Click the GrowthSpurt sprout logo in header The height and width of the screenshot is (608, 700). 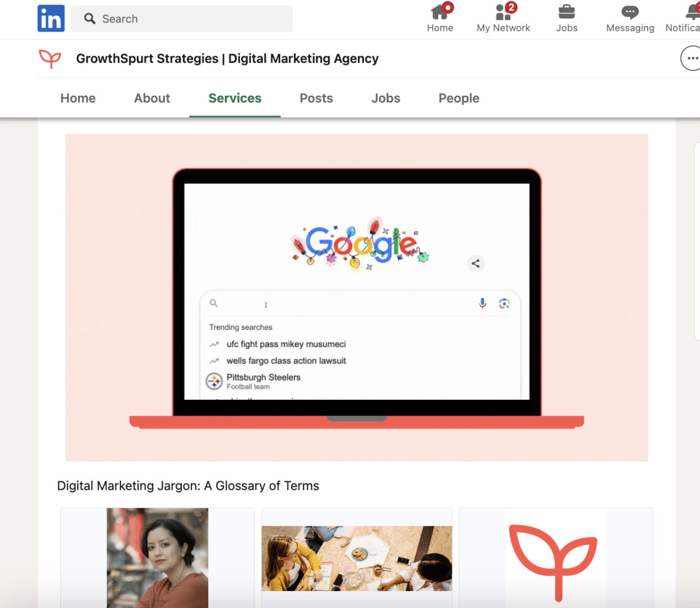point(50,59)
